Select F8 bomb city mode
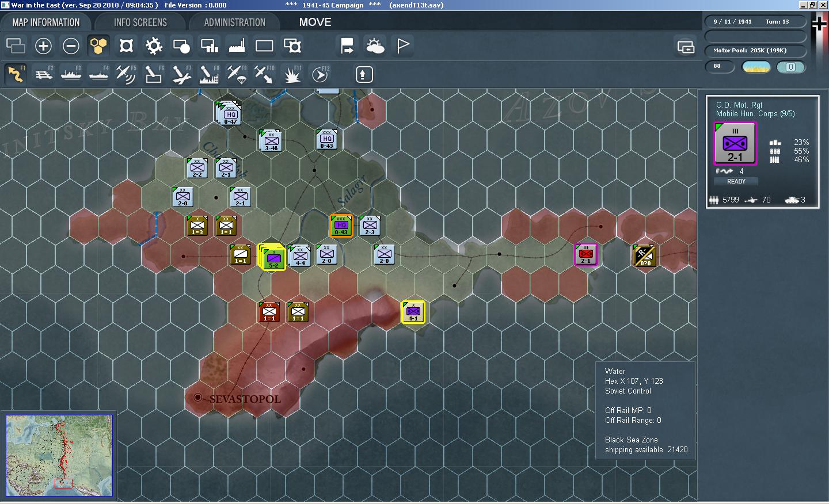 point(209,74)
